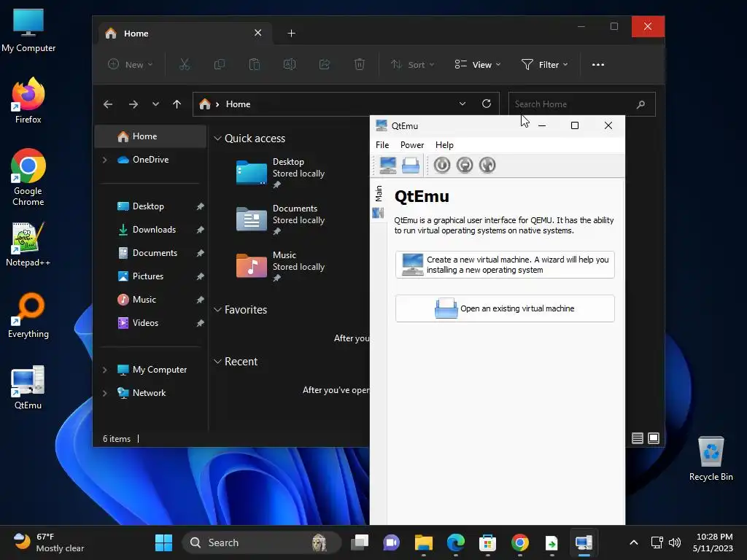
Task: Open Microsoft Store from the taskbar
Action: 487,542
